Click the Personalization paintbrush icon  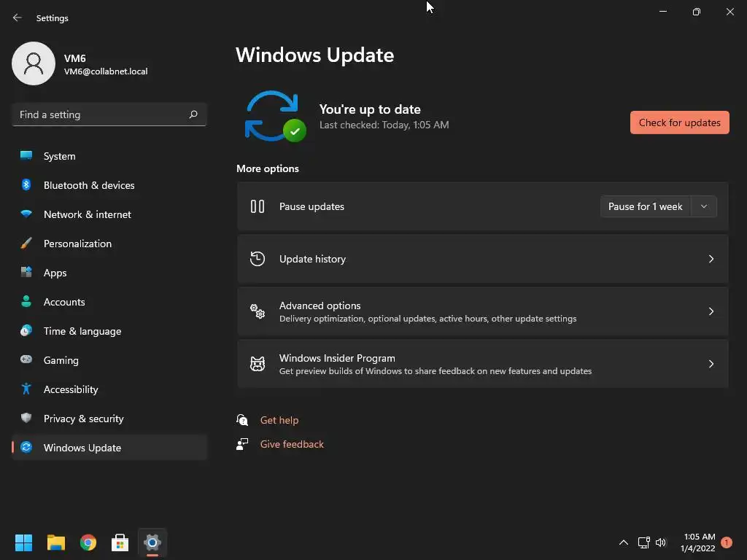[26, 244]
